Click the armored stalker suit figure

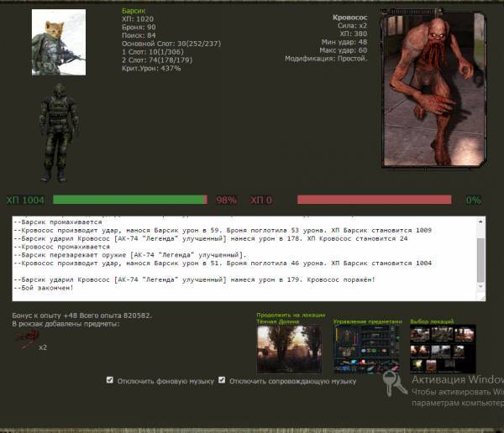coord(58,132)
